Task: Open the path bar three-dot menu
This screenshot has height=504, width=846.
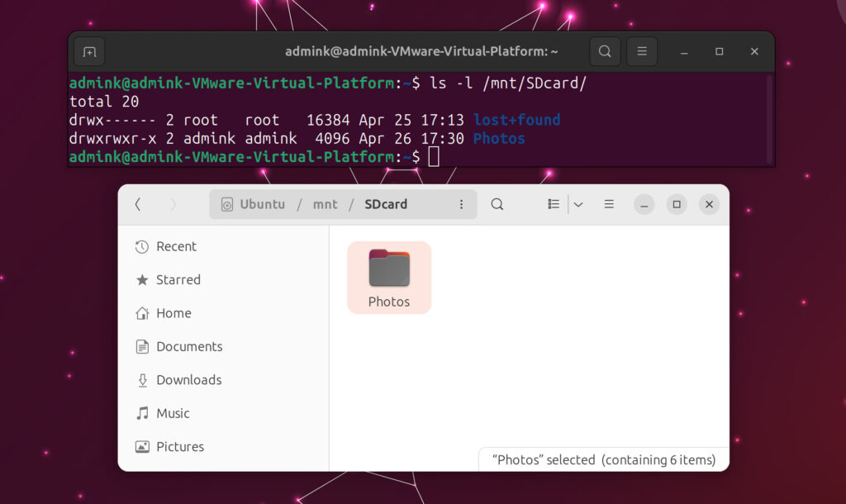Action: point(461,204)
